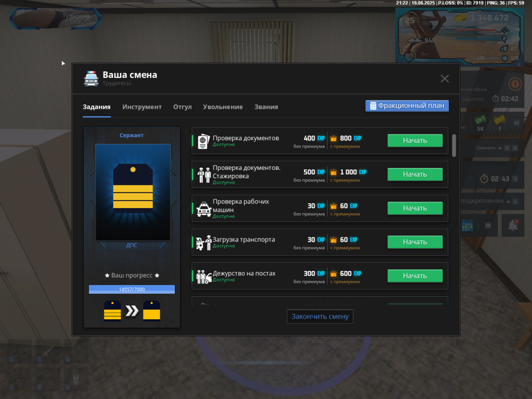532x399 pixels.
Task: Click the current sergeant rank badge icon
Action: point(112,310)
